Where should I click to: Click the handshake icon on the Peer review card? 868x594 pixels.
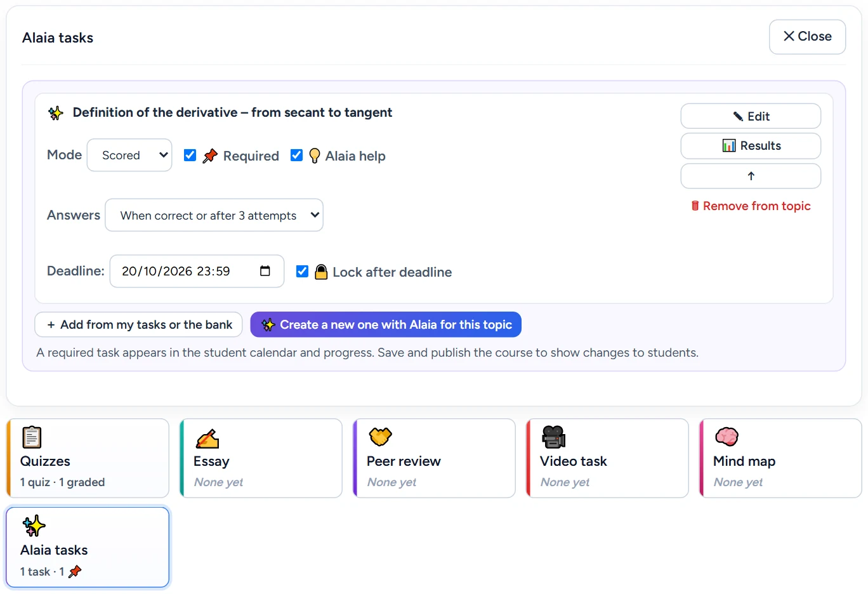[x=381, y=437]
